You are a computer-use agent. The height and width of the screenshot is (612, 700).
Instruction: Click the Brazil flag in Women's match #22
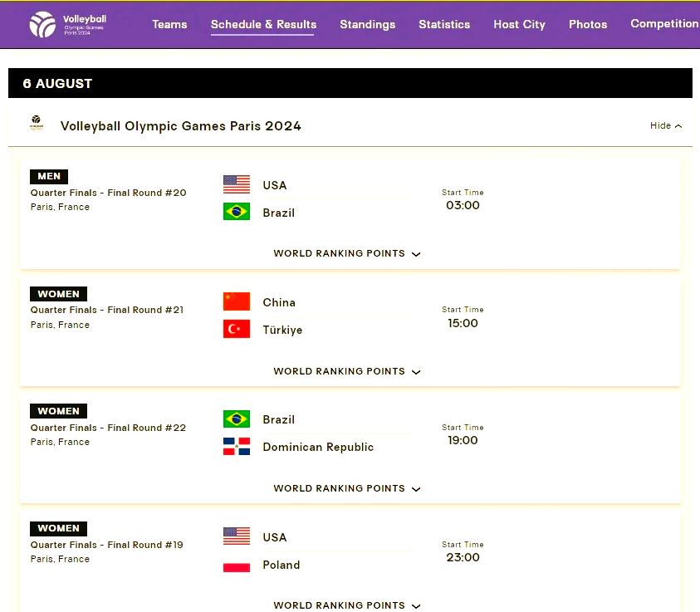tap(237, 419)
